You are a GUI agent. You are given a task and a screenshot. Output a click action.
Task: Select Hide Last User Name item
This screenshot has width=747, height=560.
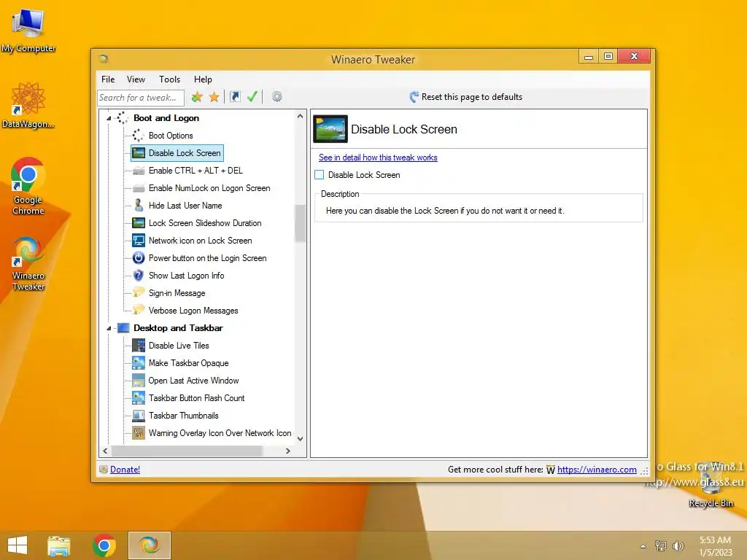click(185, 206)
